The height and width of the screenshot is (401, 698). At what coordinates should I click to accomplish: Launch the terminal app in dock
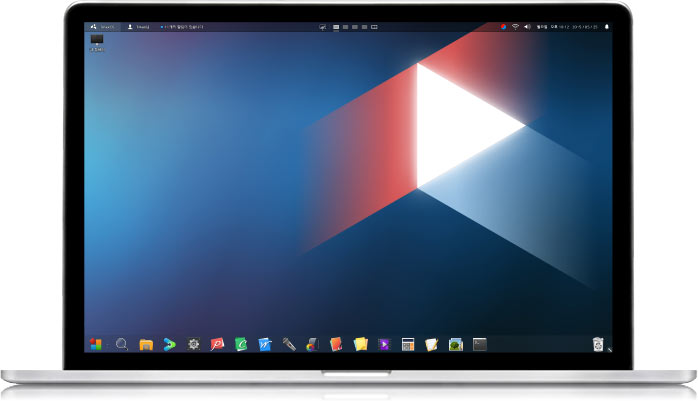point(479,344)
